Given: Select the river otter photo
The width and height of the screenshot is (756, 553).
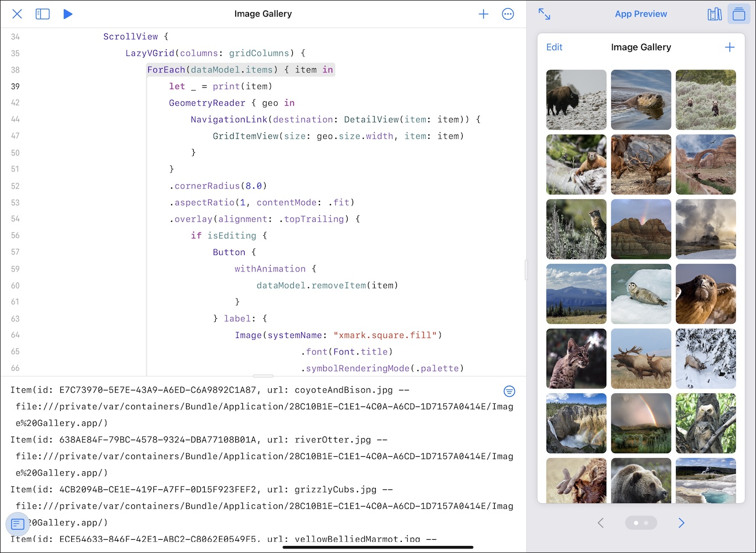Looking at the screenshot, I should 641,100.
